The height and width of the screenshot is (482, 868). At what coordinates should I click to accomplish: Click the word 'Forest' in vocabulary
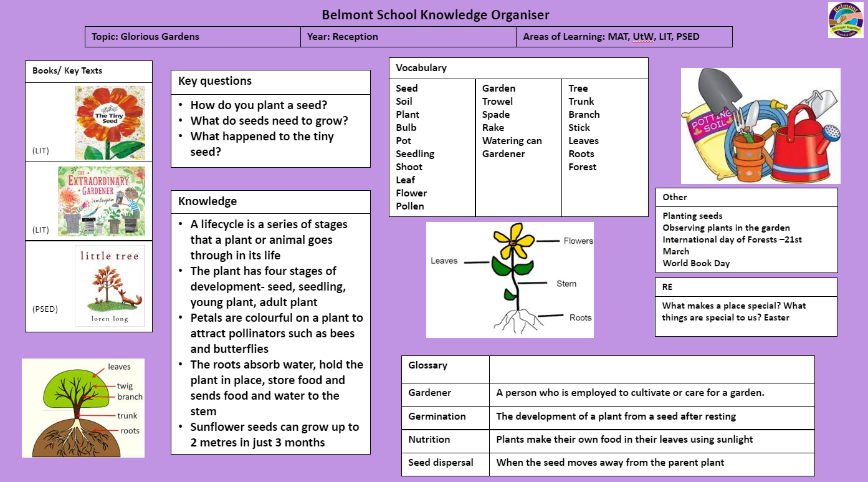point(583,167)
